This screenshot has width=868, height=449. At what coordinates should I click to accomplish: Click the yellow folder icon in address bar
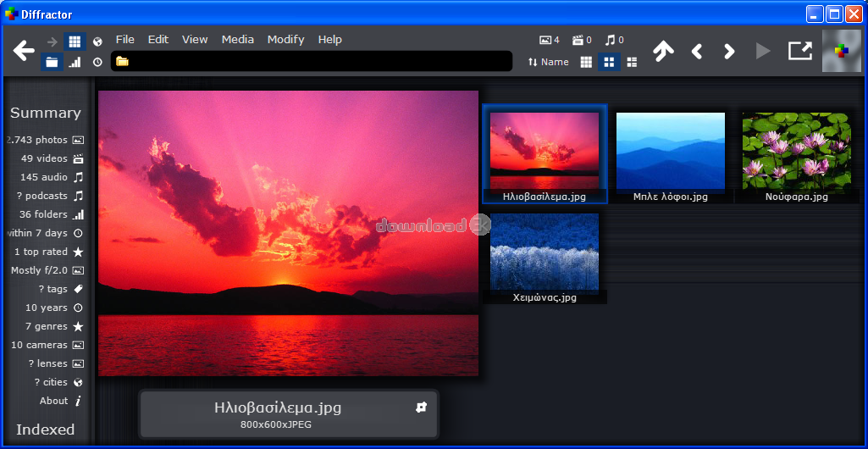(122, 62)
